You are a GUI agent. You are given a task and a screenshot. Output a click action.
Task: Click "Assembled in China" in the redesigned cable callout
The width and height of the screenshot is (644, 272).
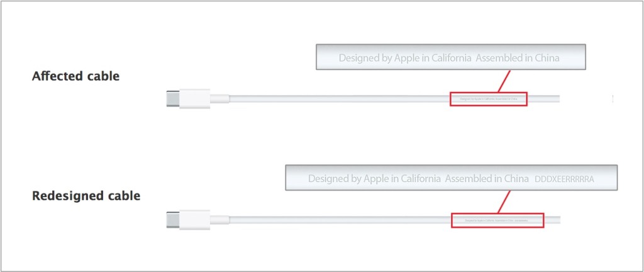pyautogui.click(x=487, y=179)
